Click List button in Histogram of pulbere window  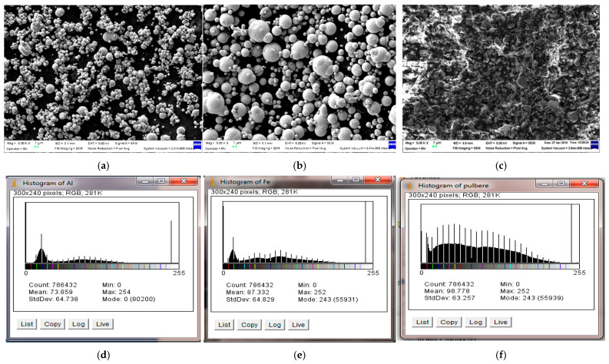click(422, 322)
